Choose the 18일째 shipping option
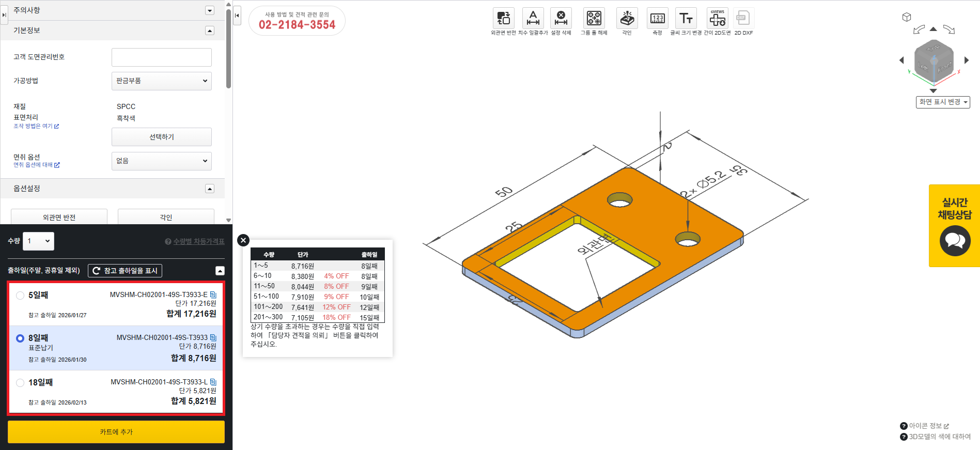This screenshot has height=450, width=980. pyautogui.click(x=20, y=383)
